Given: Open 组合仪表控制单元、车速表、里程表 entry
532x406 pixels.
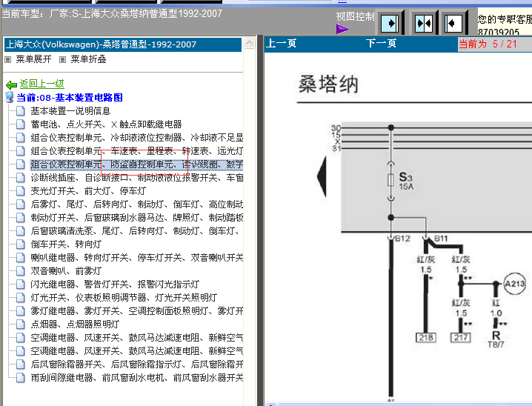Looking at the screenshot, I should (x=137, y=151).
